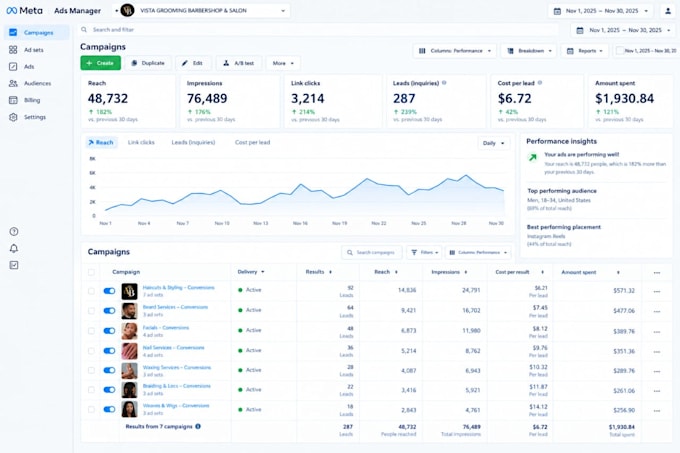Open options menu for the Weaves & Wigs row
Screen dimensions: 680x453
pos(657,411)
